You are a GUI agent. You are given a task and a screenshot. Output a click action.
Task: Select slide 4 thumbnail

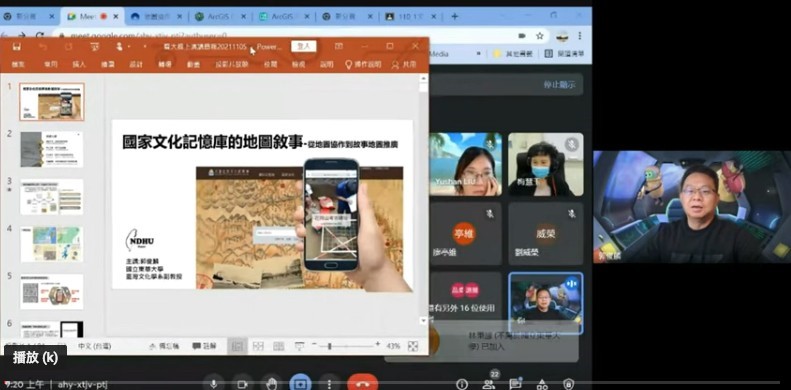[52, 244]
